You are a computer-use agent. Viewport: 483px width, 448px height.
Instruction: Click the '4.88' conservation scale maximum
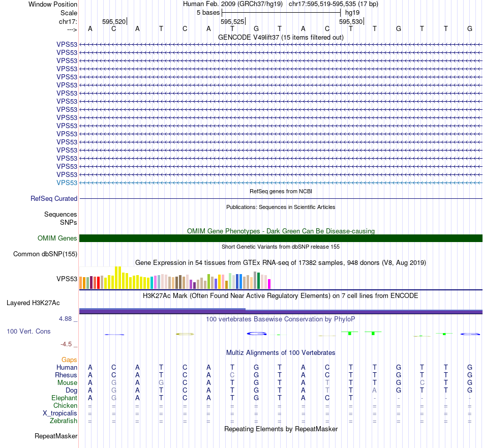pos(65,319)
